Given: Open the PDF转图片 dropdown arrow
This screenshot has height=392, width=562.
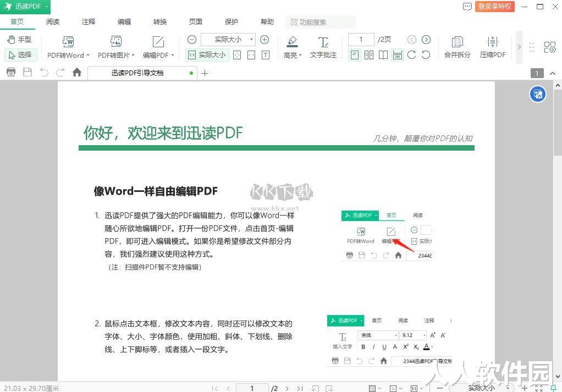Looking at the screenshot, I should (x=133, y=55).
